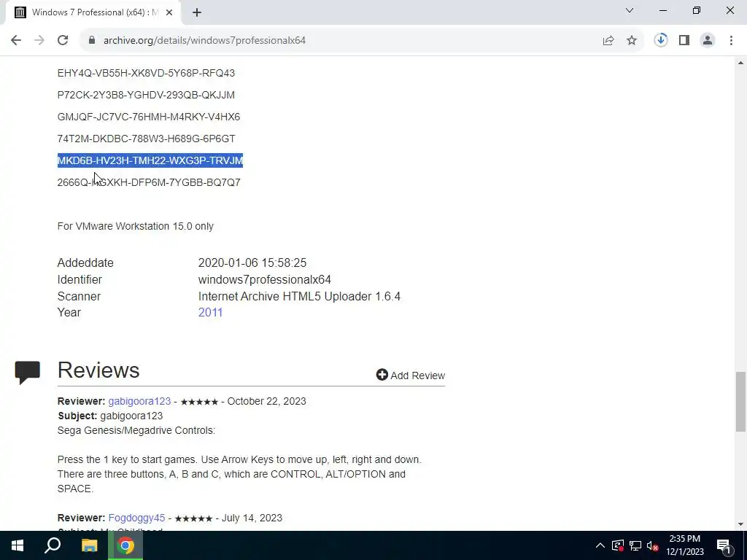Click the muted volume tray icon

[653, 545]
